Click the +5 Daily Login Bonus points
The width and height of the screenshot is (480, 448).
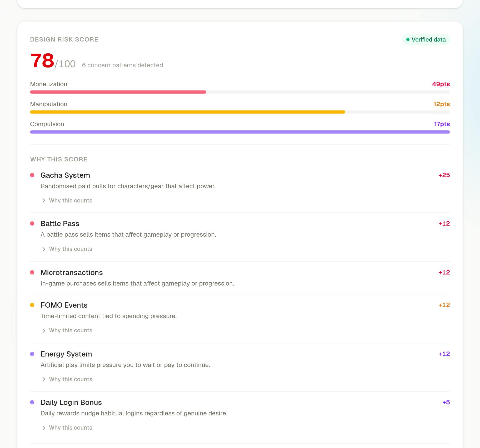[446, 402]
